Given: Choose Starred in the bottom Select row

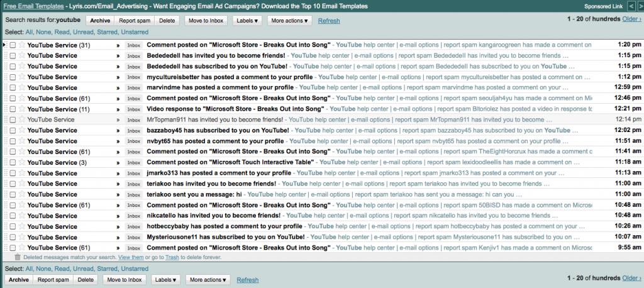Looking at the screenshot, I should coord(103,269).
